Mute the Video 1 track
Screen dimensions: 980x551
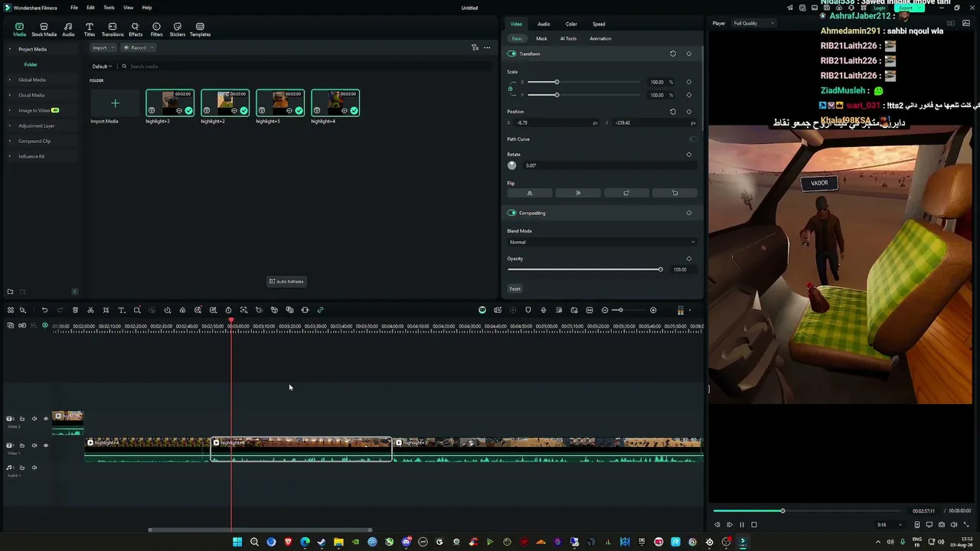[x=34, y=445]
